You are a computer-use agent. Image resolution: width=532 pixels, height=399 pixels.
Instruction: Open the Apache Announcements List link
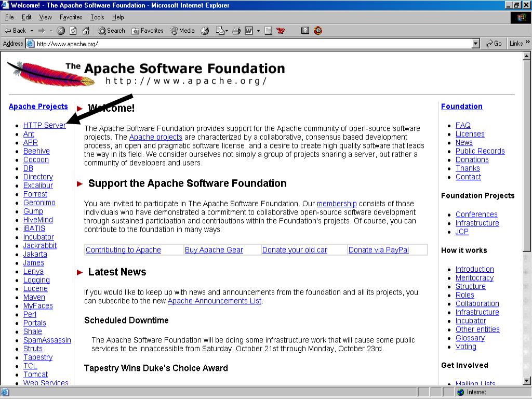pyautogui.click(x=215, y=301)
